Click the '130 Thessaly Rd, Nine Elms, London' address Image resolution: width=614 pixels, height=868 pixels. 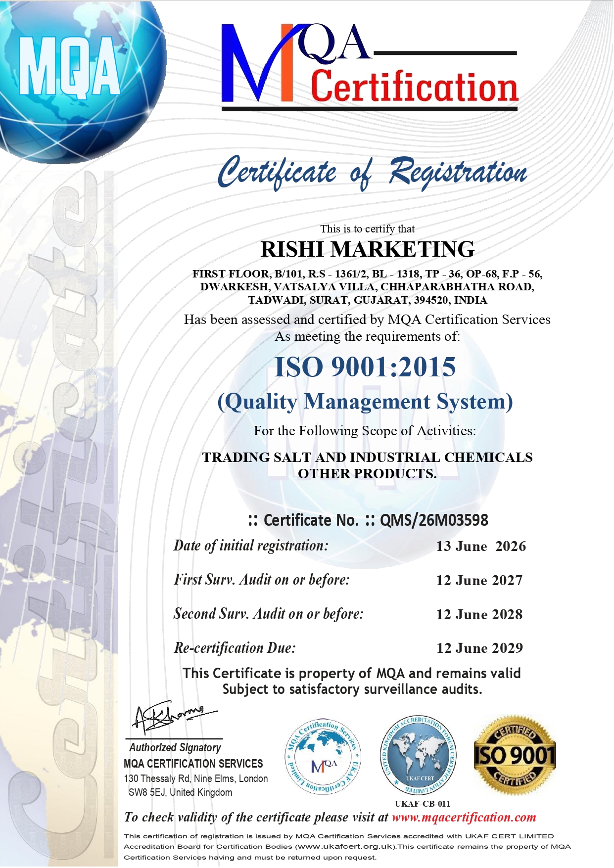pyautogui.click(x=196, y=779)
